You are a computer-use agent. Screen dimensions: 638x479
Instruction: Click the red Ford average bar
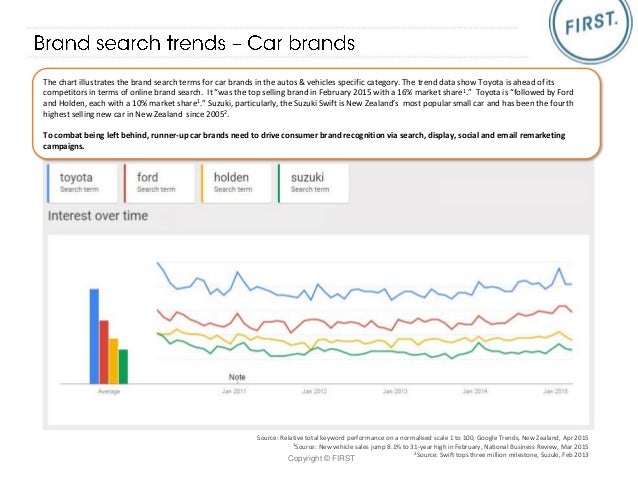pyautogui.click(x=104, y=352)
